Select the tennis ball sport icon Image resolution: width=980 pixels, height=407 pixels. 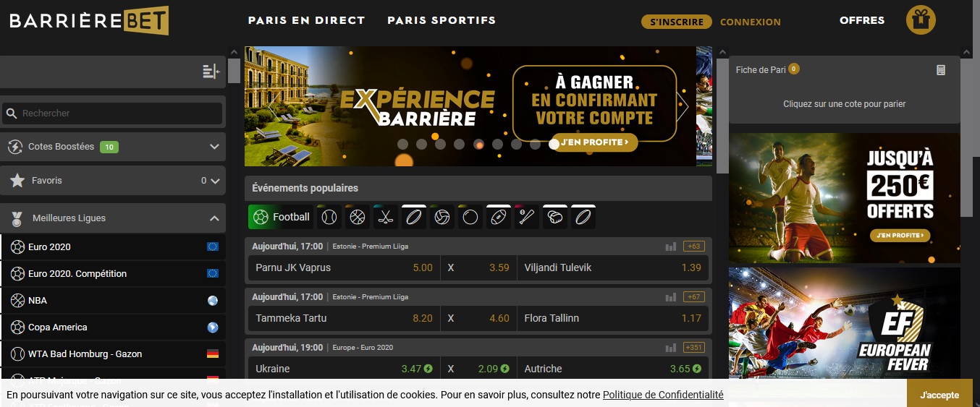(329, 217)
